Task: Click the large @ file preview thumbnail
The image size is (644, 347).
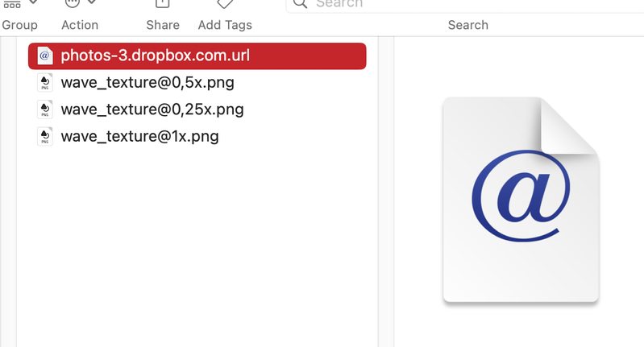Action: (521, 200)
